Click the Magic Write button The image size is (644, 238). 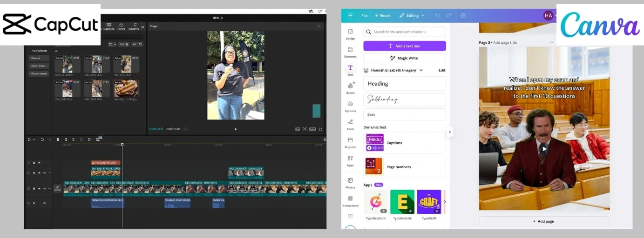(x=405, y=58)
